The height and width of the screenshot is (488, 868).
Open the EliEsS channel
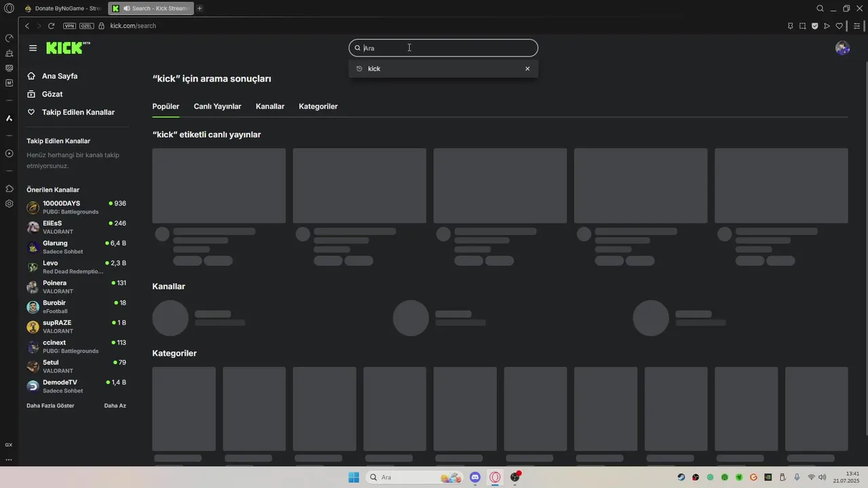tap(76, 227)
